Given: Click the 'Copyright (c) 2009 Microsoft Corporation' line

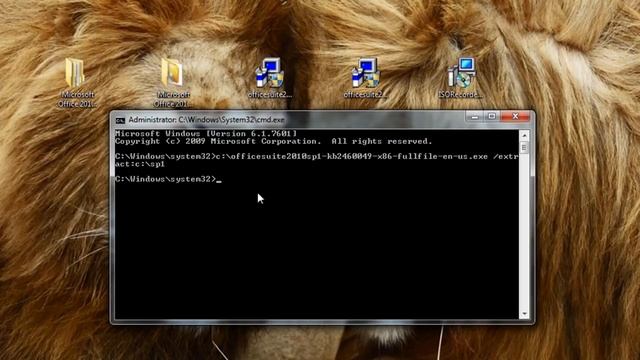Looking at the screenshot, I should pos(273,141).
